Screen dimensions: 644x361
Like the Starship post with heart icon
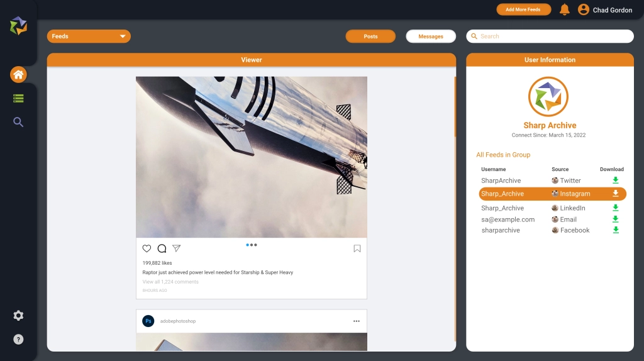(147, 248)
